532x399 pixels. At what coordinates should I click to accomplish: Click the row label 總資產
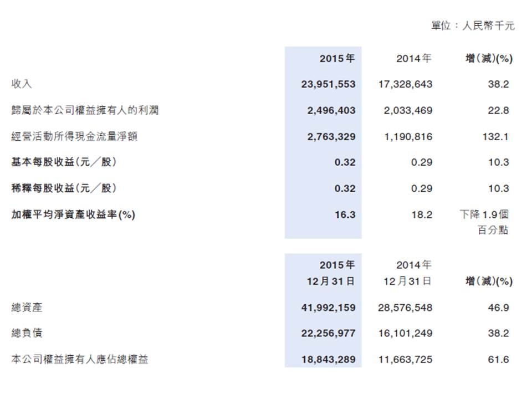(x=27, y=308)
